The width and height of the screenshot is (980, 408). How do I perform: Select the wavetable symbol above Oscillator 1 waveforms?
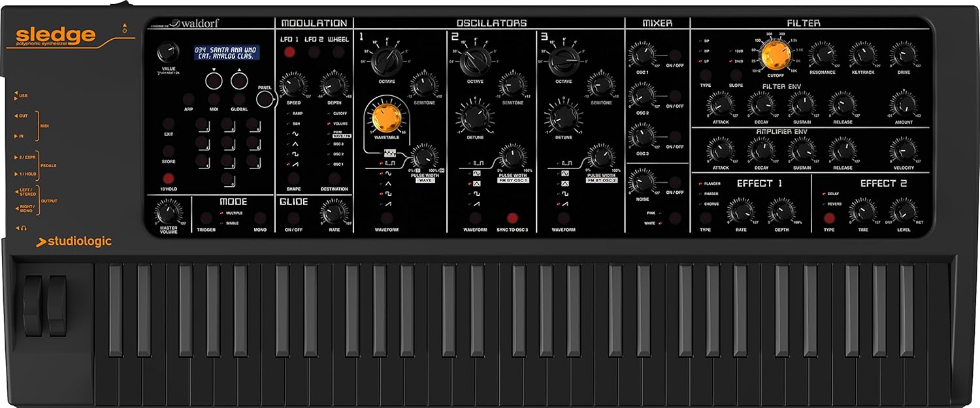point(389,152)
